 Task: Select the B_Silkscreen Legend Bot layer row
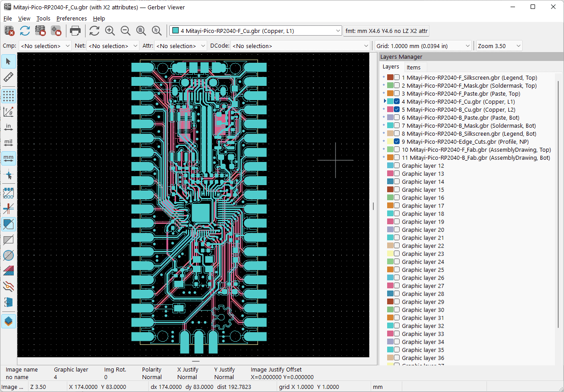468,133
